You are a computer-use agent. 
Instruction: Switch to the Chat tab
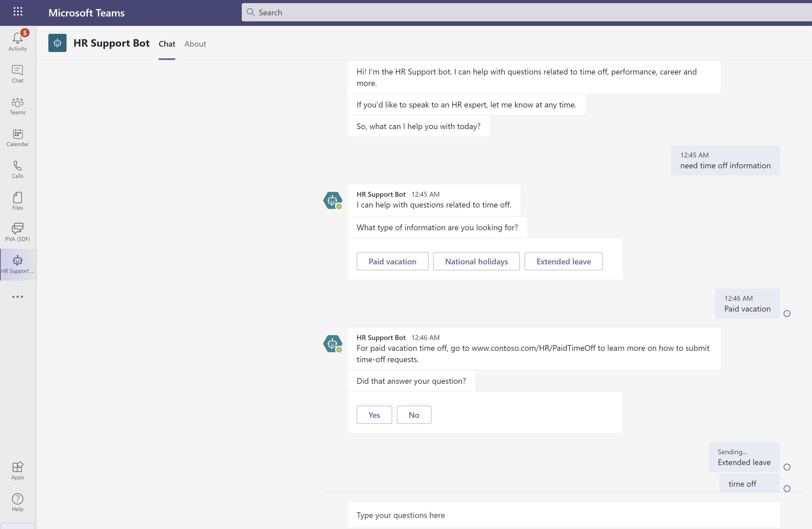coord(167,44)
